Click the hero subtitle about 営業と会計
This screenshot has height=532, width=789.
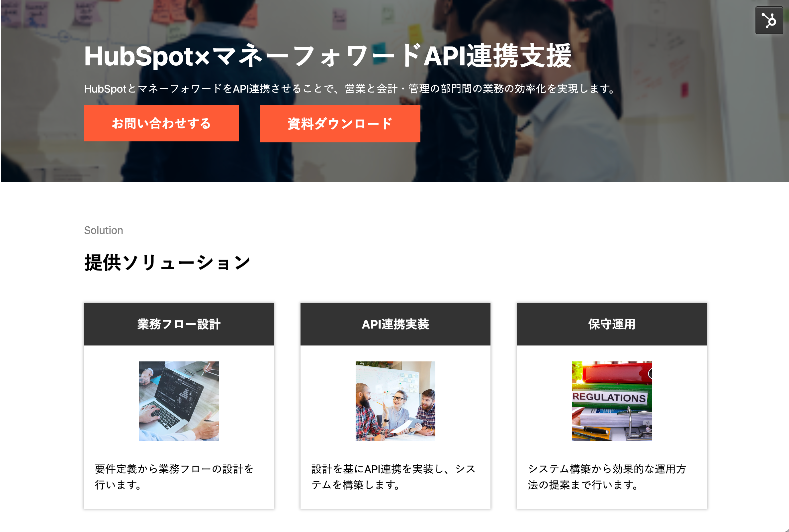350,89
